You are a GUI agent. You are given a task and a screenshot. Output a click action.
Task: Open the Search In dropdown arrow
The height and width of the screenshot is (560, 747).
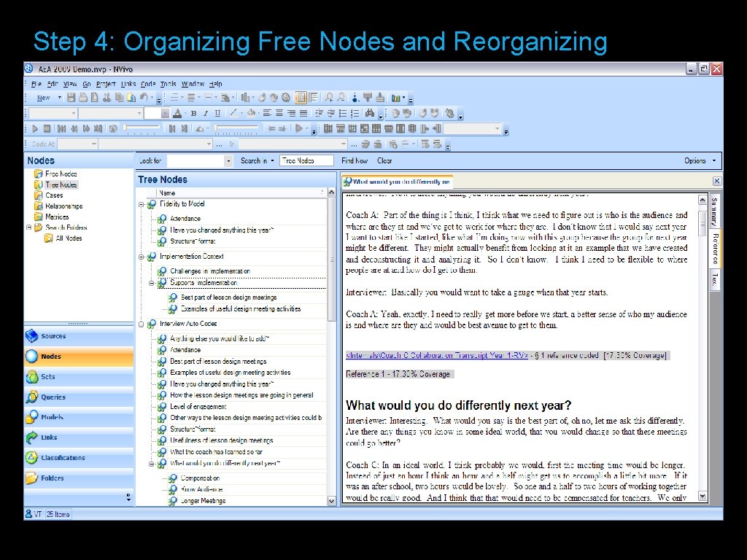click(273, 161)
